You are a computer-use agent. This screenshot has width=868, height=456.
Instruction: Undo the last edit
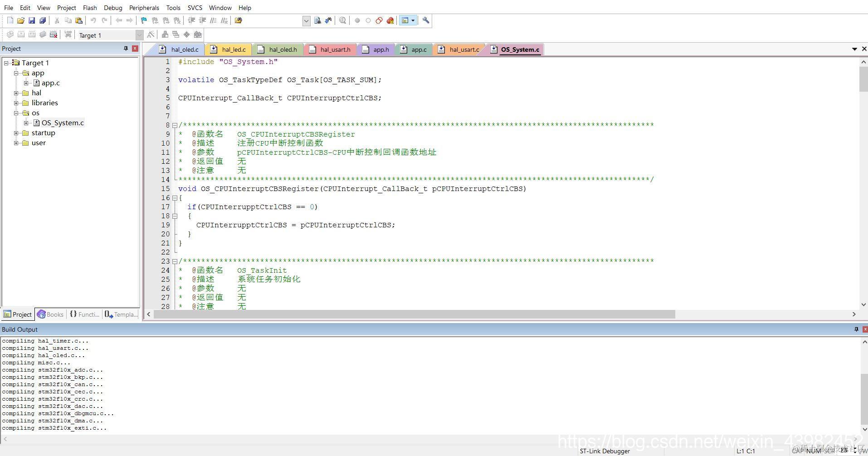tap(93, 20)
